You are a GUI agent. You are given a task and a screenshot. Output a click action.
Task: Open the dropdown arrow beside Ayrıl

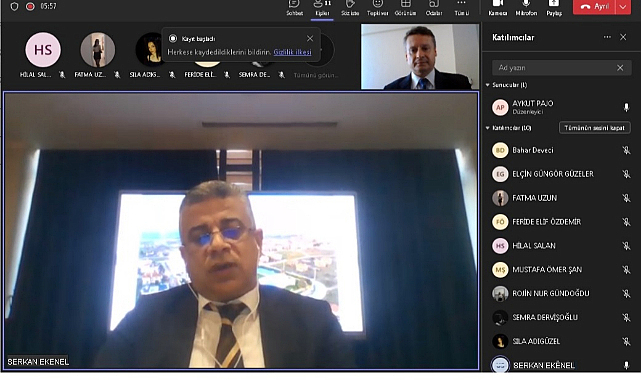[623, 7]
